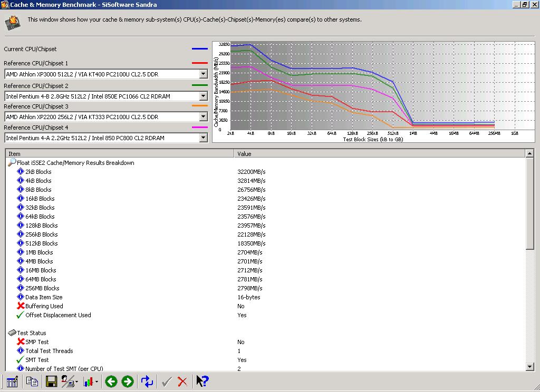Click the Value column header
The height and width of the screenshot is (392, 540).
380,153
